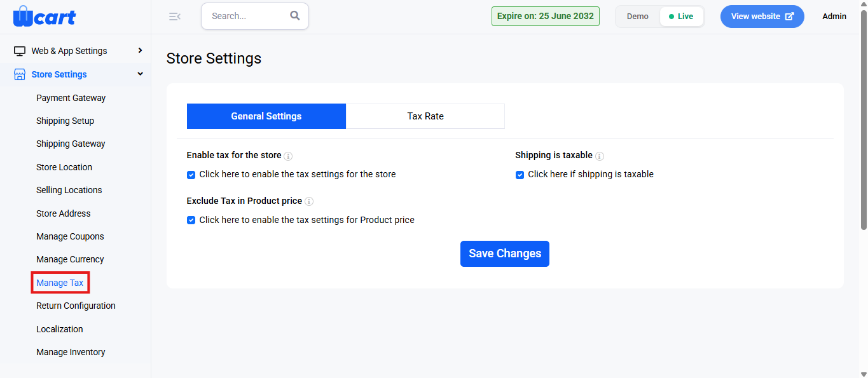Expand Web & App Settings chevron

(140, 50)
